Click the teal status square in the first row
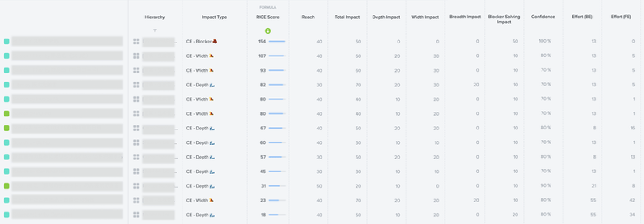Viewport: 644px width, 224px height. pyautogui.click(x=7, y=42)
